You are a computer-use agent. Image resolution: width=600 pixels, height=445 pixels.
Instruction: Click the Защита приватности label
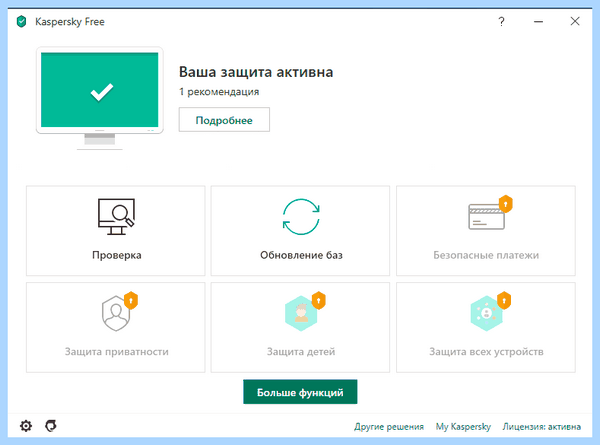116,352
